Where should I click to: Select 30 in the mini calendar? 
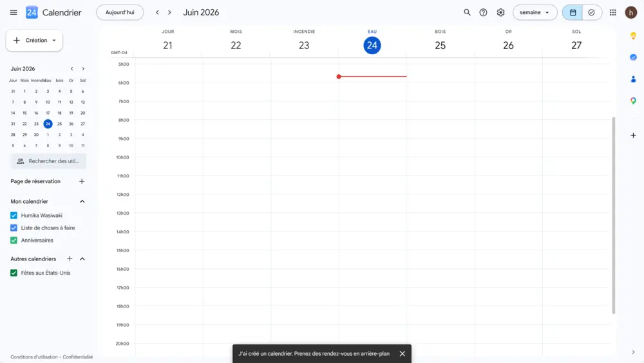click(36, 135)
